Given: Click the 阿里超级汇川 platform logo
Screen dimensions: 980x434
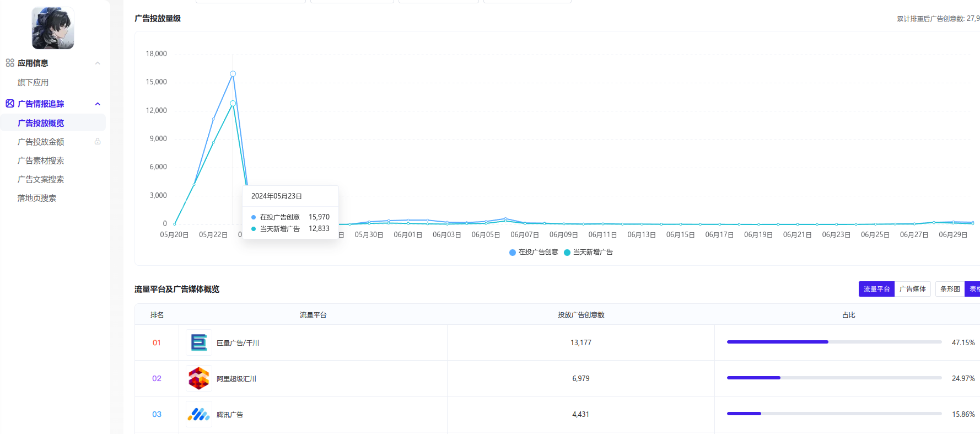Looking at the screenshot, I should coord(199,378).
